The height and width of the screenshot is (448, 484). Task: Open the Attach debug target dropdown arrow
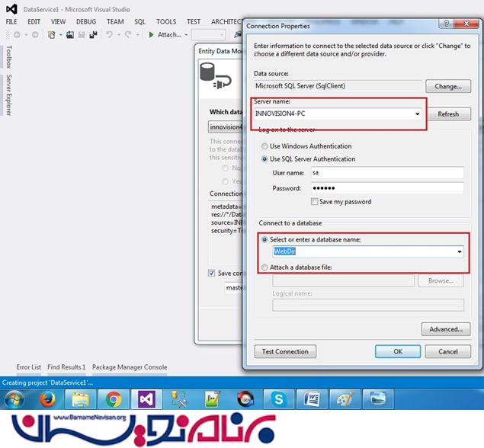pyautogui.click(x=186, y=35)
